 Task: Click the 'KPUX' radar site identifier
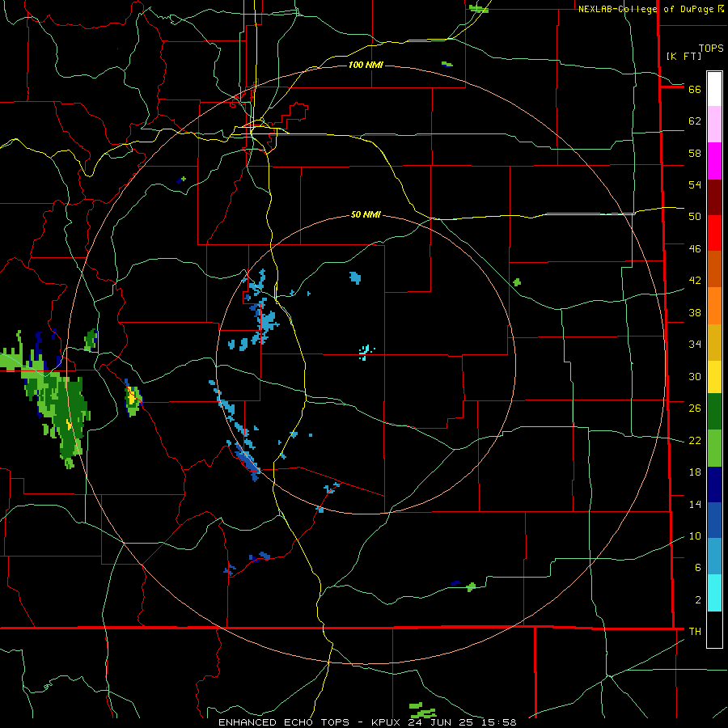385,722
